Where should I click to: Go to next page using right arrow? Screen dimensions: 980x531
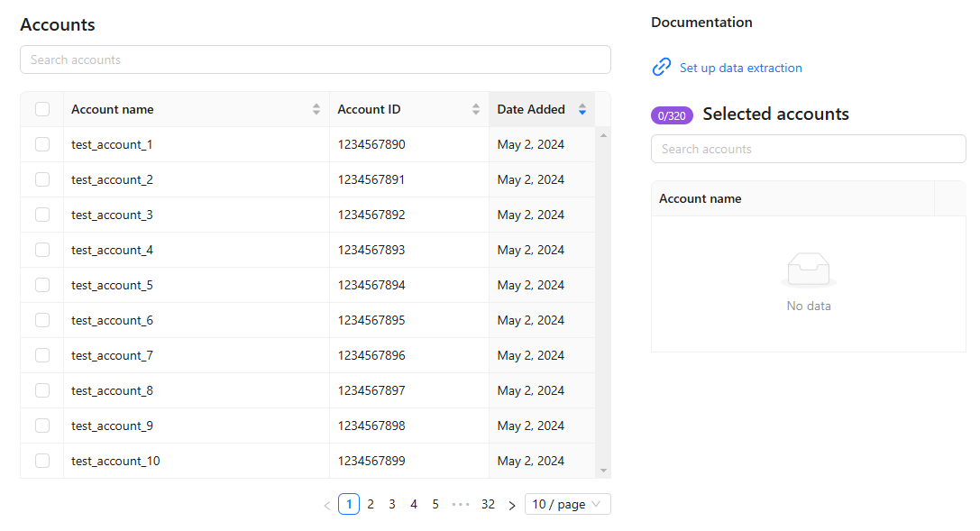pyautogui.click(x=511, y=505)
